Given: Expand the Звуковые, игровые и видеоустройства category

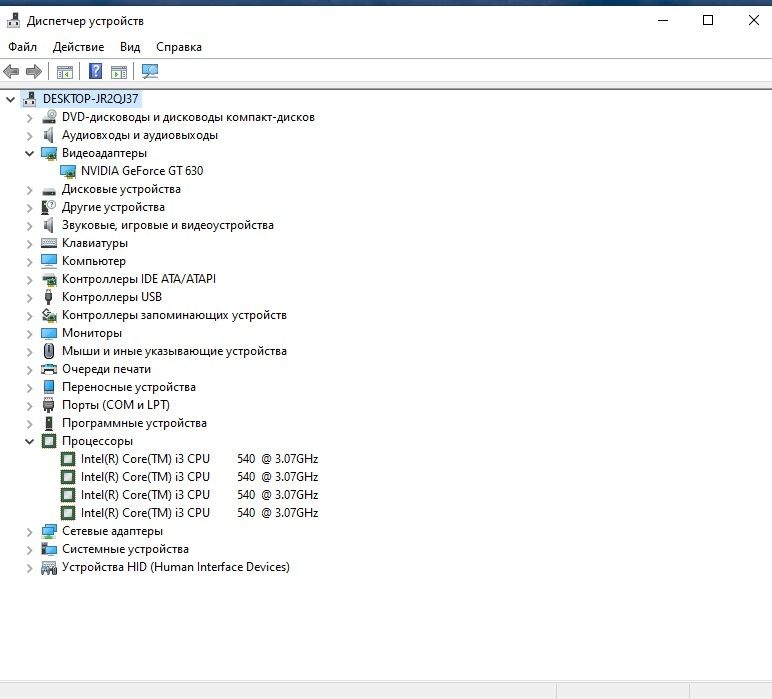Looking at the screenshot, I should pyautogui.click(x=30, y=226).
